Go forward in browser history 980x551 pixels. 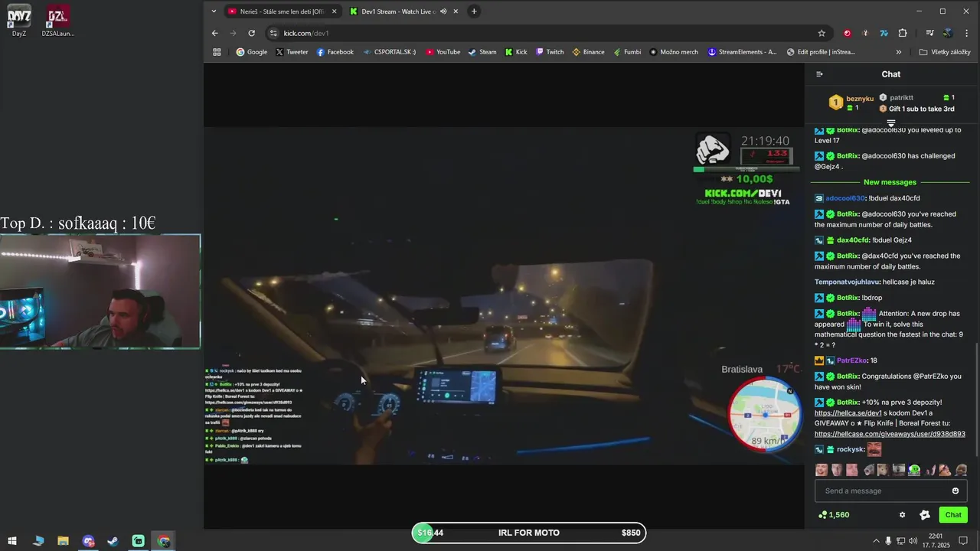[x=233, y=33]
